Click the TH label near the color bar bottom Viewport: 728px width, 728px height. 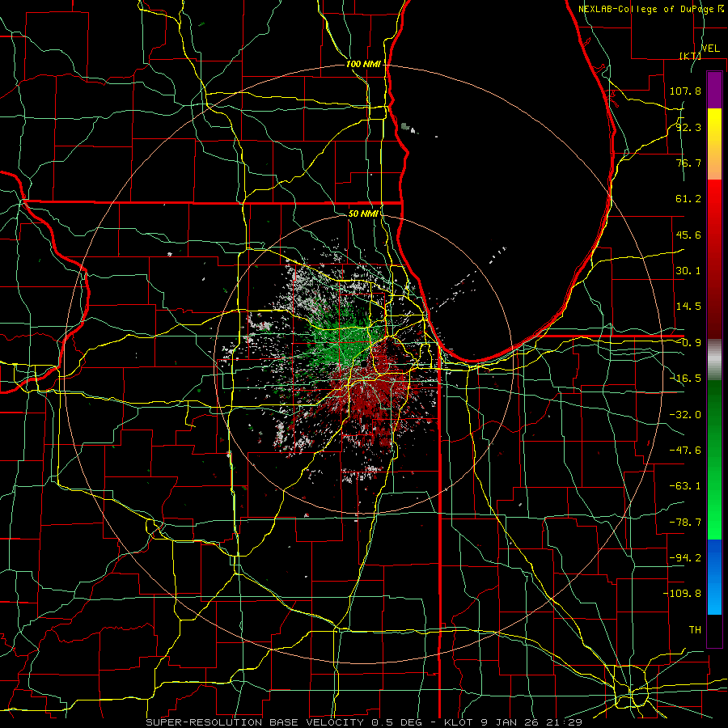695,630
